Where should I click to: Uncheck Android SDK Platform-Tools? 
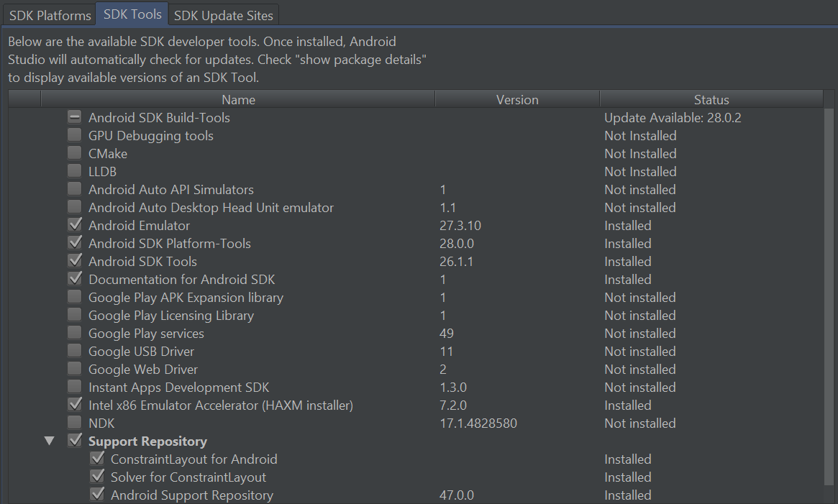coord(75,243)
